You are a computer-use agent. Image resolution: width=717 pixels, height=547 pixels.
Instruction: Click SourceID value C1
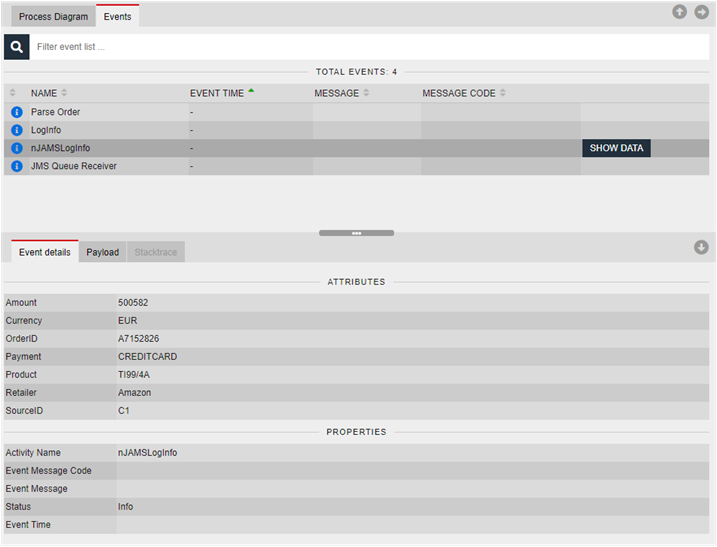[x=124, y=411]
